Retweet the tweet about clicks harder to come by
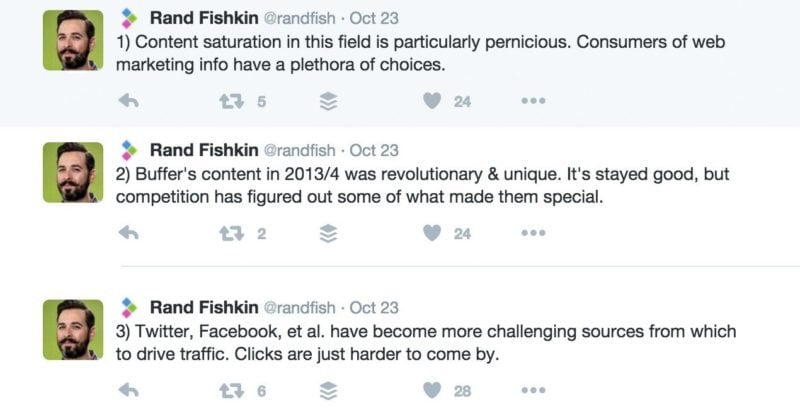The height and width of the screenshot is (411, 800). pos(231,391)
